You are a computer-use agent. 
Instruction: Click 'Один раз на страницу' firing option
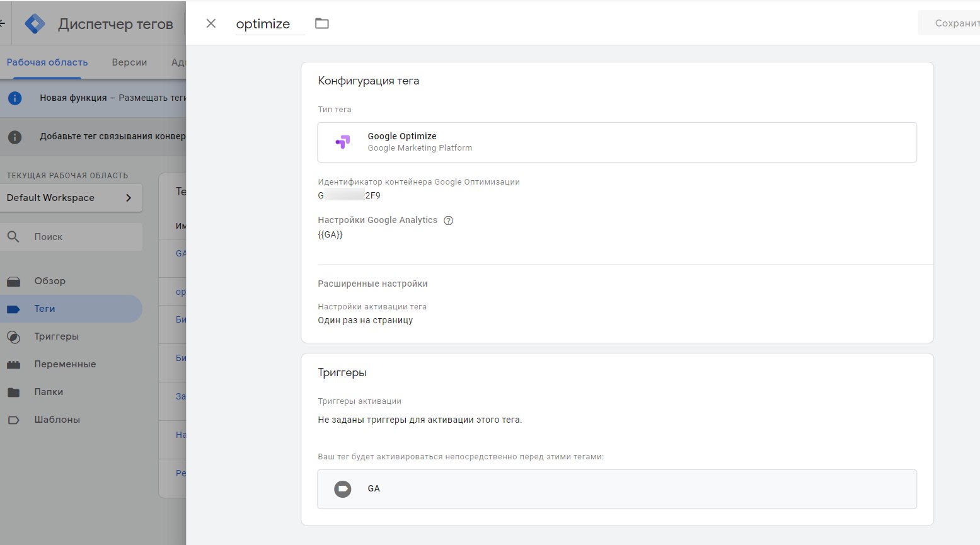click(366, 320)
